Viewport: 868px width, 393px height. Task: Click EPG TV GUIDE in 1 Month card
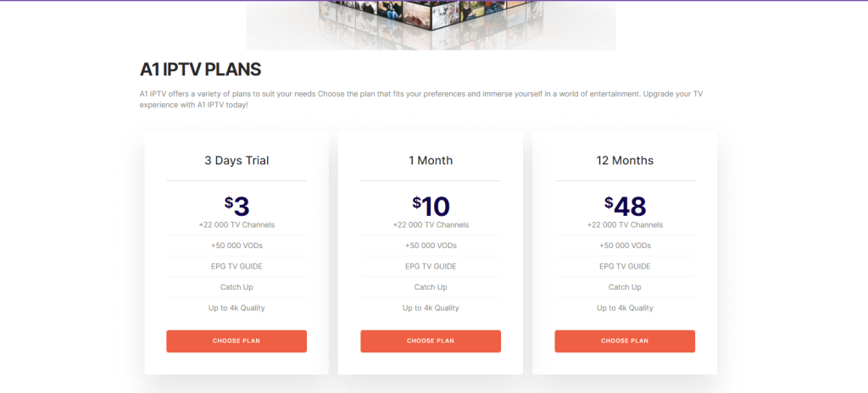[431, 266]
